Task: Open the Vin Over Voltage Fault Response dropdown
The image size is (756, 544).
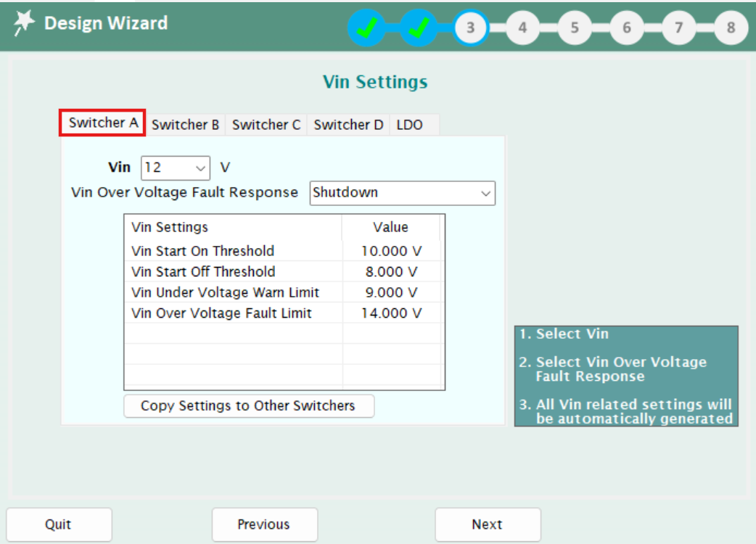Action: click(x=403, y=193)
